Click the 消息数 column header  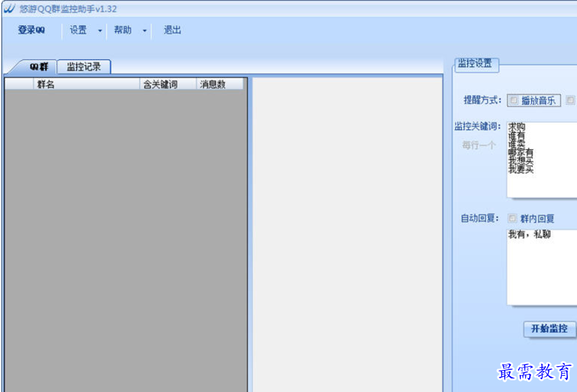(220, 84)
